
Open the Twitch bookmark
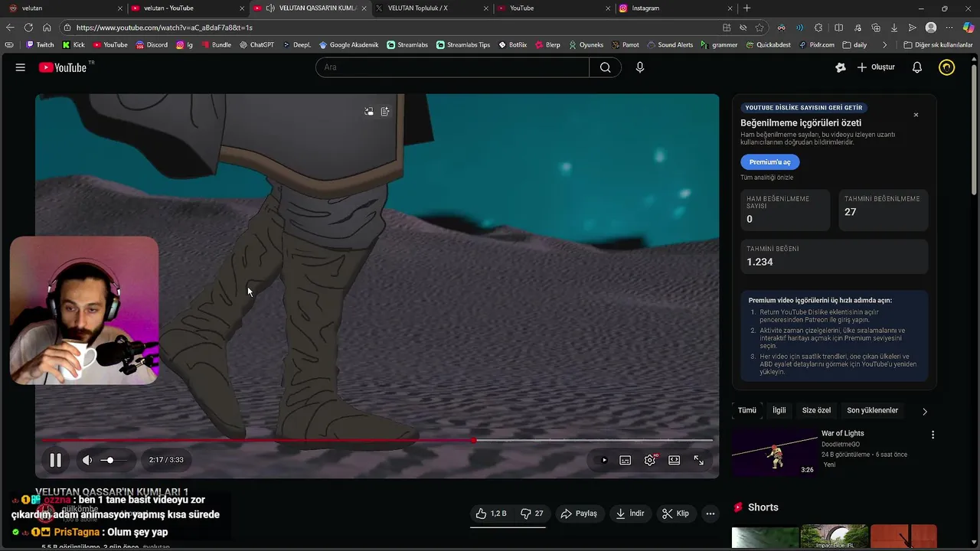(40, 45)
